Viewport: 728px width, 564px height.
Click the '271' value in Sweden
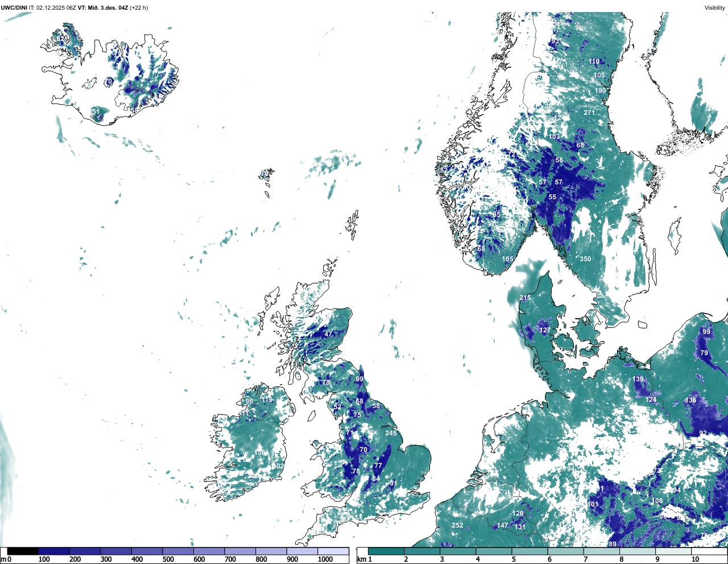click(589, 113)
